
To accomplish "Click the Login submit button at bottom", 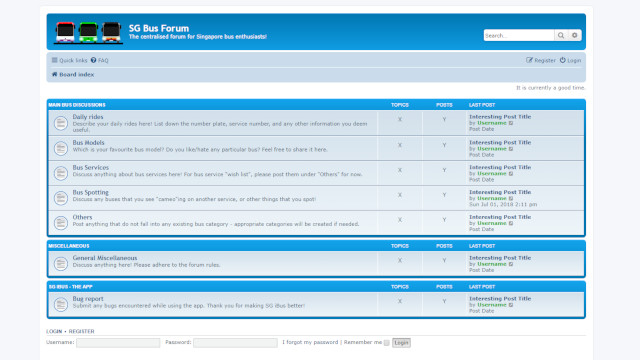I will point(401,343).
